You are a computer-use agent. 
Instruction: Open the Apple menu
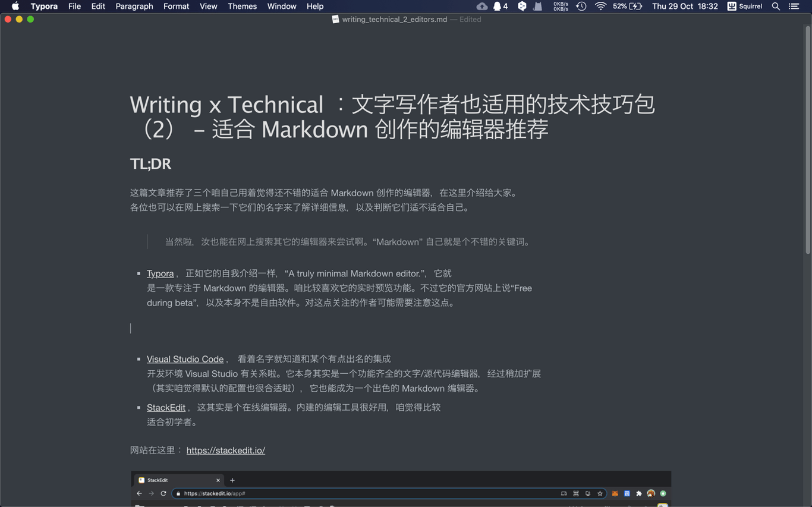tap(15, 6)
